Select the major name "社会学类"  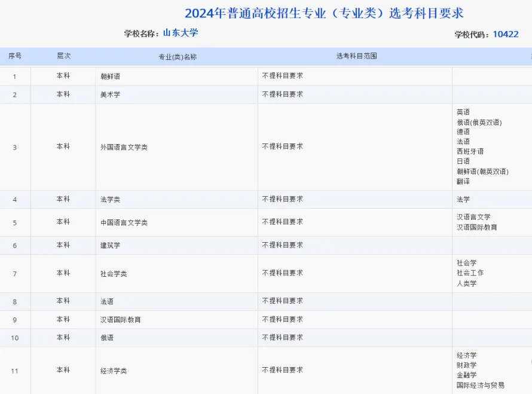[x=114, y=274]
